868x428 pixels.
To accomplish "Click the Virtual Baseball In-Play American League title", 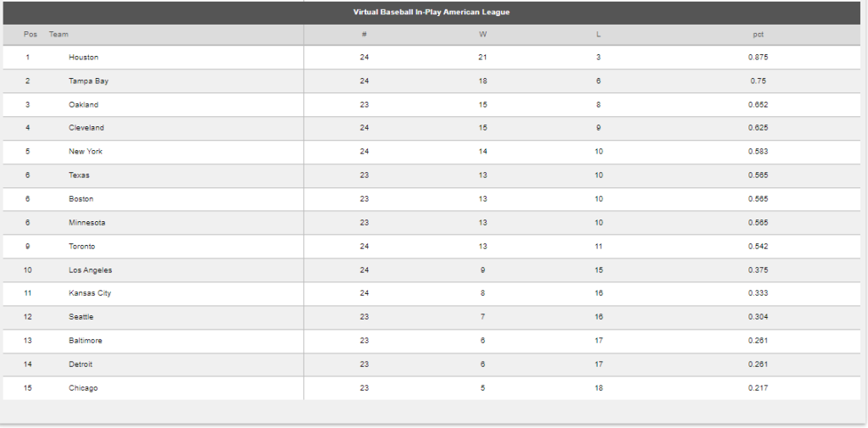I will pyautogui.click(x=431, y=12).
